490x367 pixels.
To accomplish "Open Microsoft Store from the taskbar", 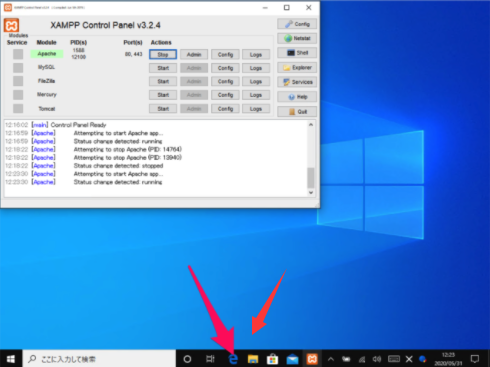I will point(272,359).
